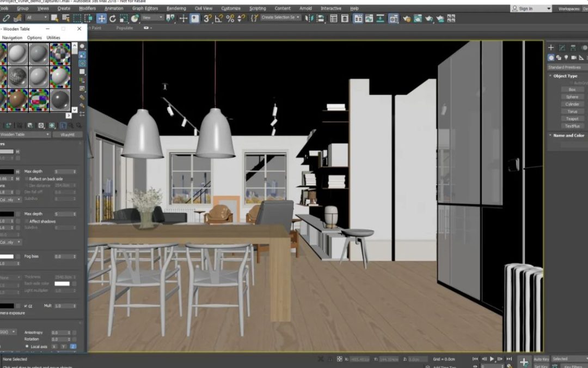Open the Modifiers menu
588x368 pixels.
click(x=87, y=8)
